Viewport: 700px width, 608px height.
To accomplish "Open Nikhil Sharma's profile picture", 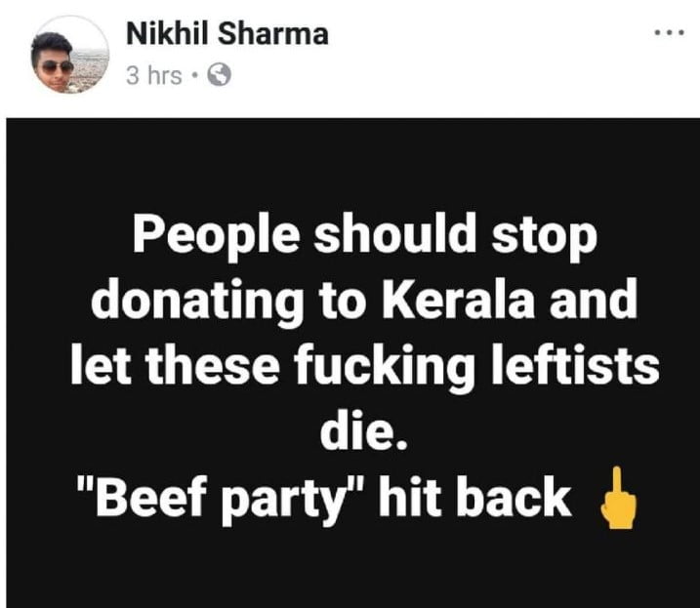I will click(x=70, y=55).
